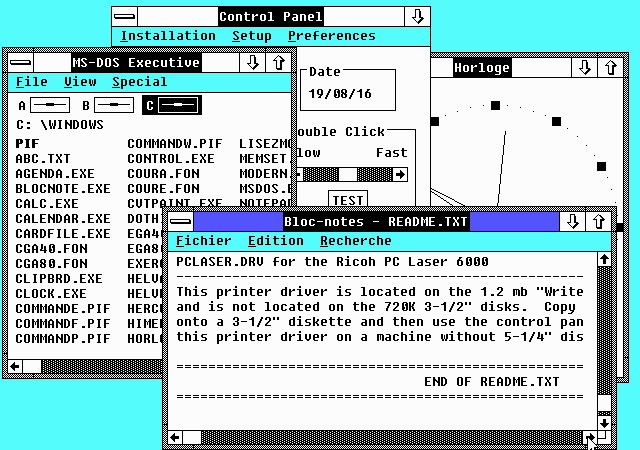Click Bloc-notes horizontal scrollbar left arrow
The width and height of the screenshot is (640, 450).
pyautogui.click(x=175, y=438)
